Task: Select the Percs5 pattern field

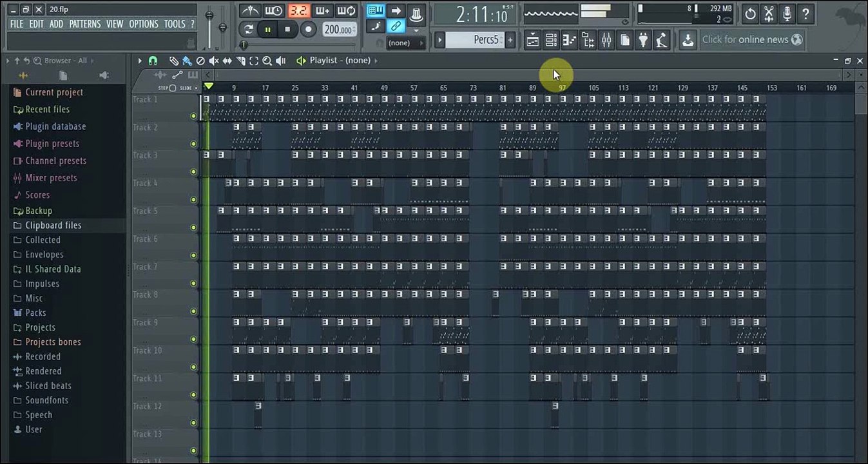Action: pyautogui.click(x=474, y=40)
